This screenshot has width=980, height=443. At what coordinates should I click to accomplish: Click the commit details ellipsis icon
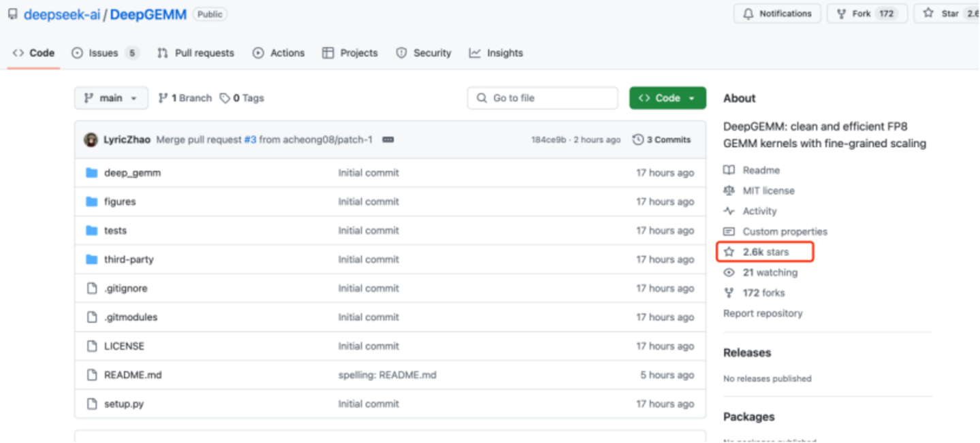click(x=388, y=140)
